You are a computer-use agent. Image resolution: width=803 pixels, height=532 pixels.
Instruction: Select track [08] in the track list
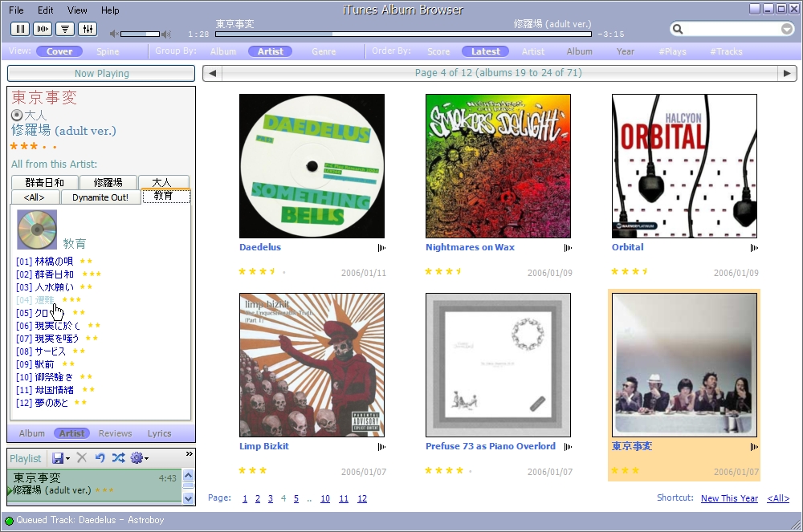tap(41, 351)
